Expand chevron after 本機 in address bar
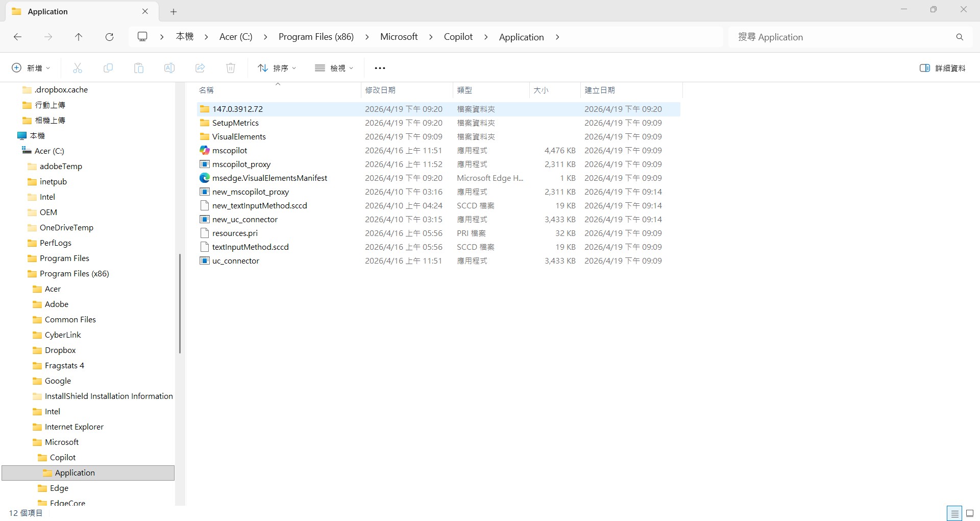Screen dimensions: 980x521 point(206,37)
